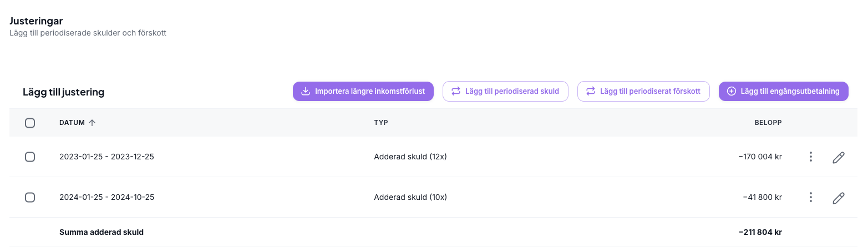Select the Adderad skuld (12x) row
The width and height of the screenshot is (868, 251).
[x=410, y=157]
